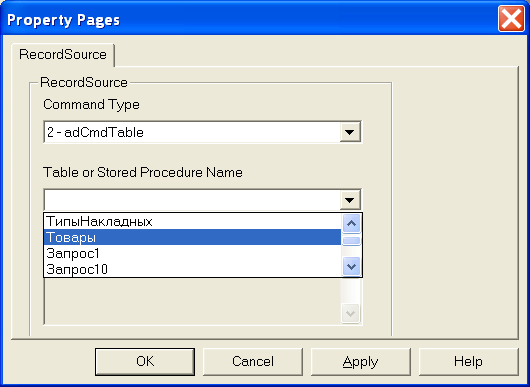This screenshot has height=387, width=530.
Task: Click the dropdown list's scroll up arrow
Action: tap(352, 223)
